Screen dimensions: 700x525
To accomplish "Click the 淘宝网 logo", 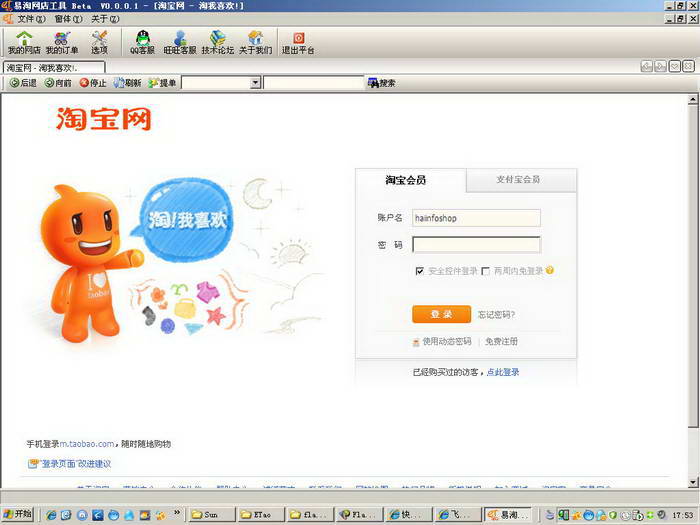I will pos(104,119).
